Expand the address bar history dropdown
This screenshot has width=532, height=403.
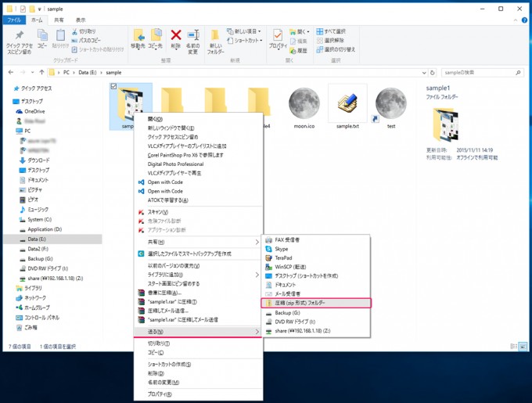click(x=424, y=73)
